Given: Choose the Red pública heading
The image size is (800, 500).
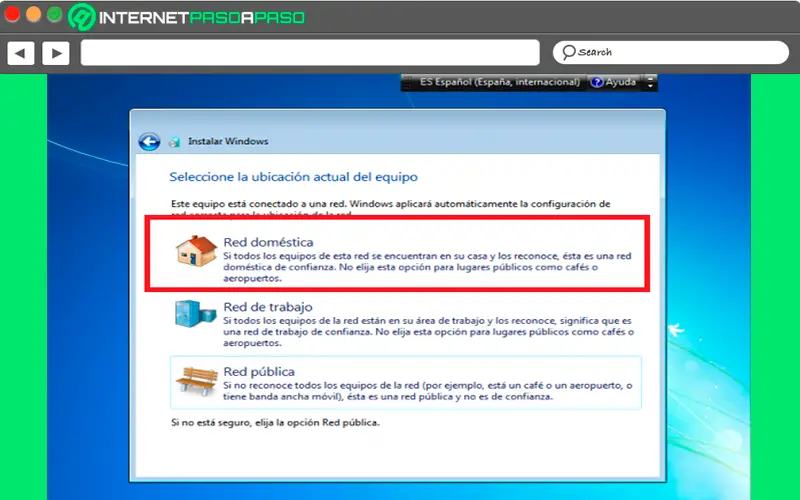Looking at the screenshot, I should point(259,372).
